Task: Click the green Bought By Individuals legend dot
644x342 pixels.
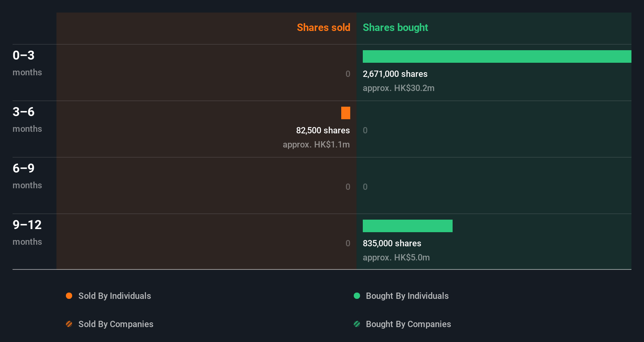Action: [x=357, y=296]
